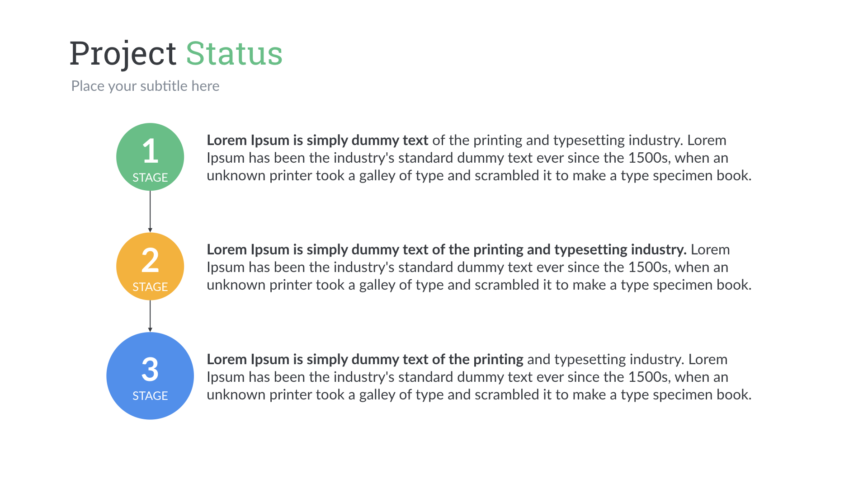
Task: Click the bold text beside stage 3
Action: pos(365,359)
